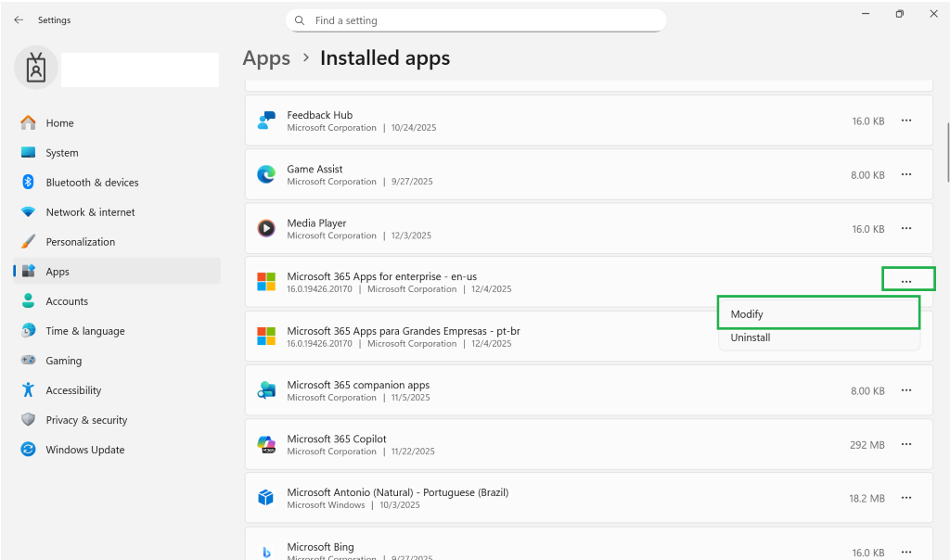Click the Bluetooth & devices sidebar icon

tap(28, 183)
